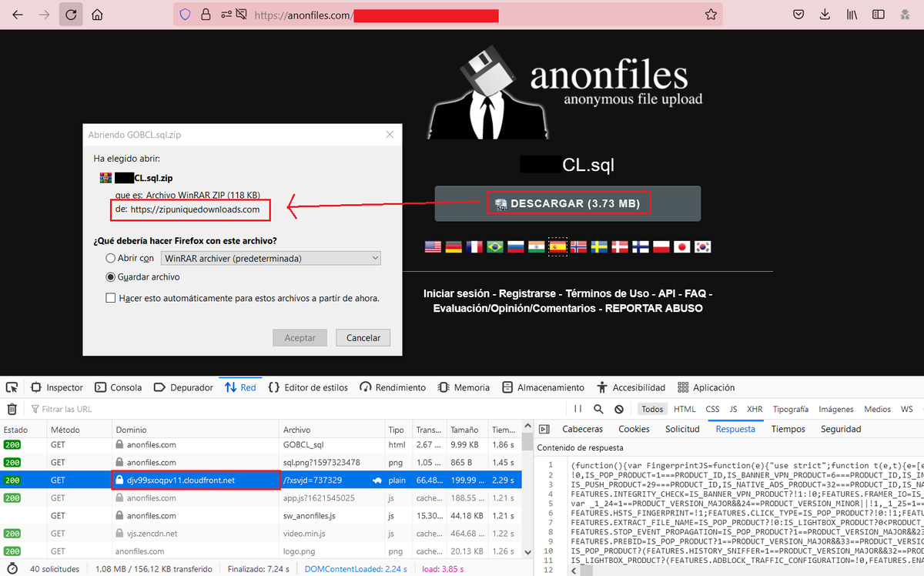Filter network requests by XHR
Viewport: 924px width, 576px height.
coord(755,409)
